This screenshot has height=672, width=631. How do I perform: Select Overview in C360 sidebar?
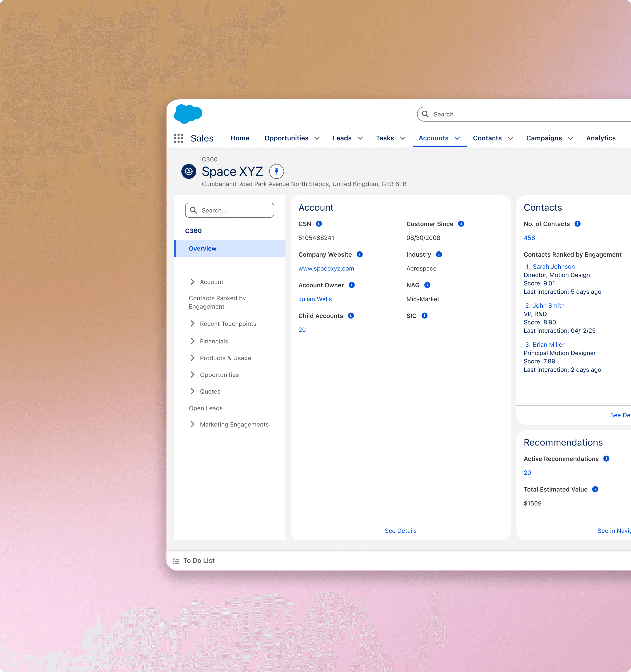(203, 248)
